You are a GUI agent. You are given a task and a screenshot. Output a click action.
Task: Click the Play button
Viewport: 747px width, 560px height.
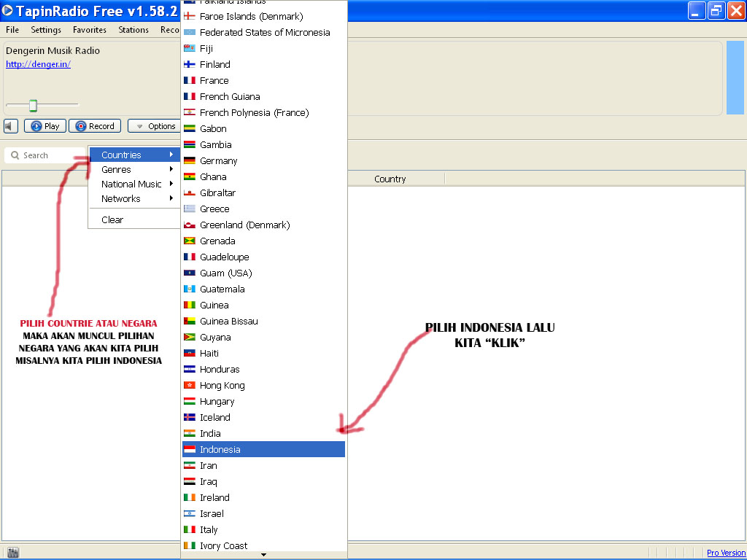pyautogui.click(x=44, y=126)
